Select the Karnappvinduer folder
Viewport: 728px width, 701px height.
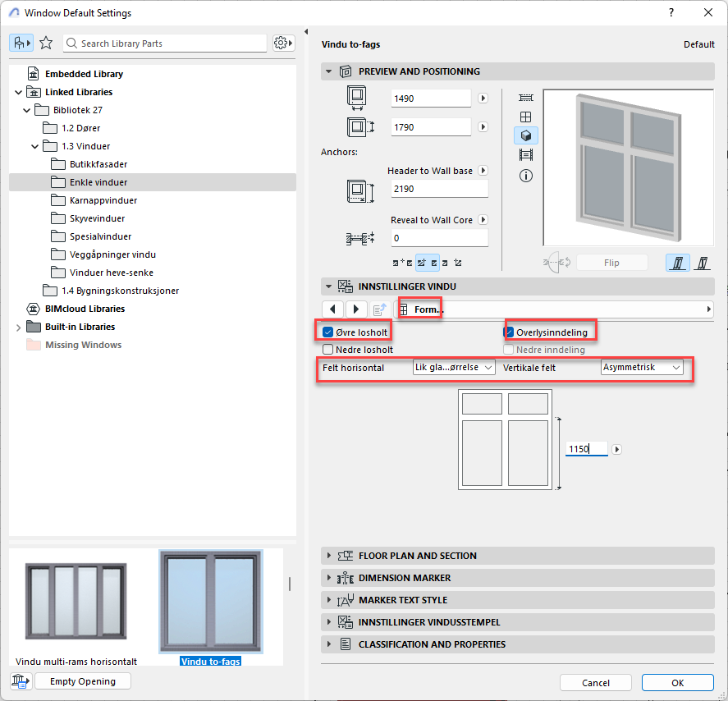click(x=103, y=200)
